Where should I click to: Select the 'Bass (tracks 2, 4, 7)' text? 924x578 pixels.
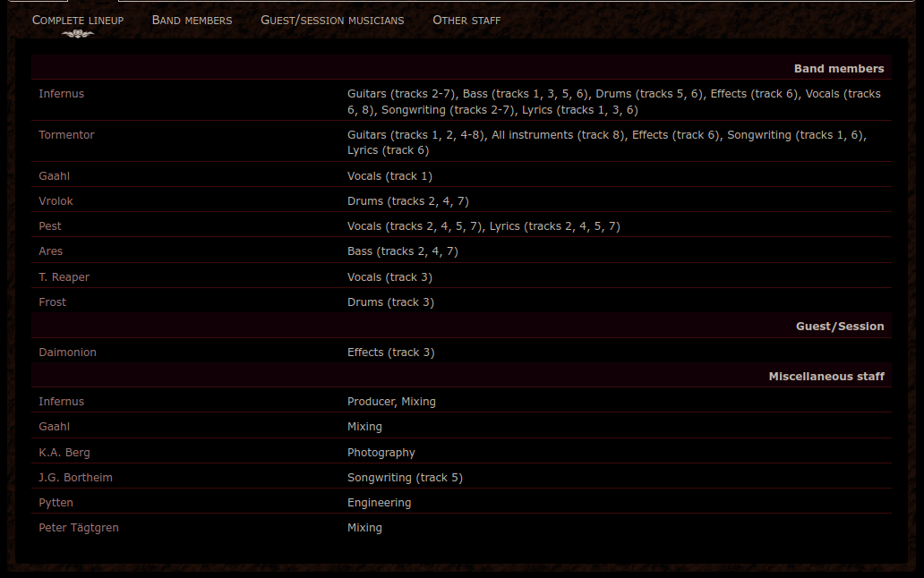click(403, 251)
